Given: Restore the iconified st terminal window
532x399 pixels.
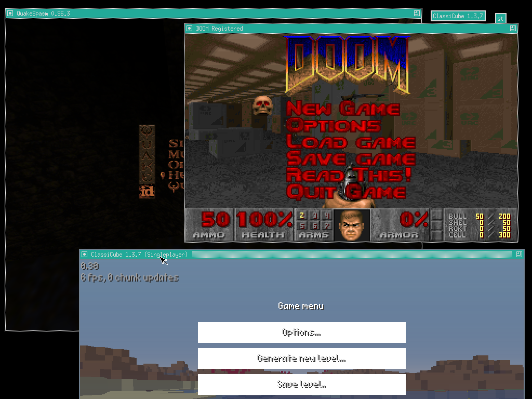Looking at the screenshot, I should pos(500,19).
